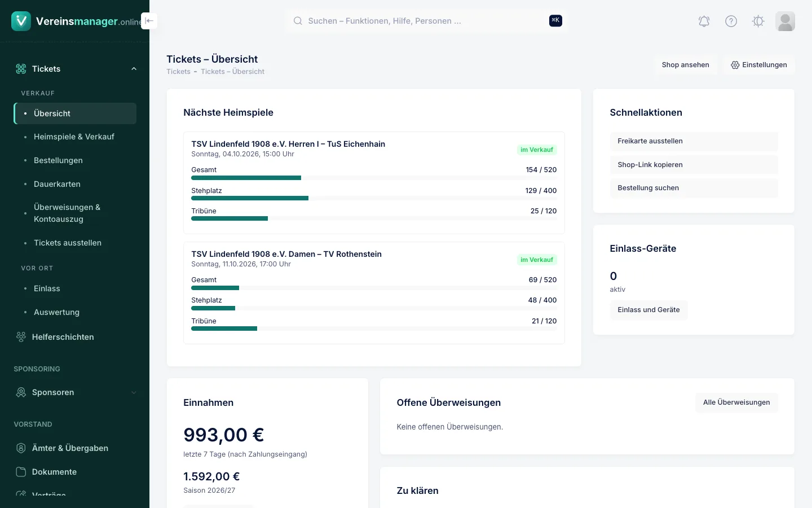Click the Gesamt progress bar of Herren I game
Viewport: 812px width, 508px height.
pos(374,178)
